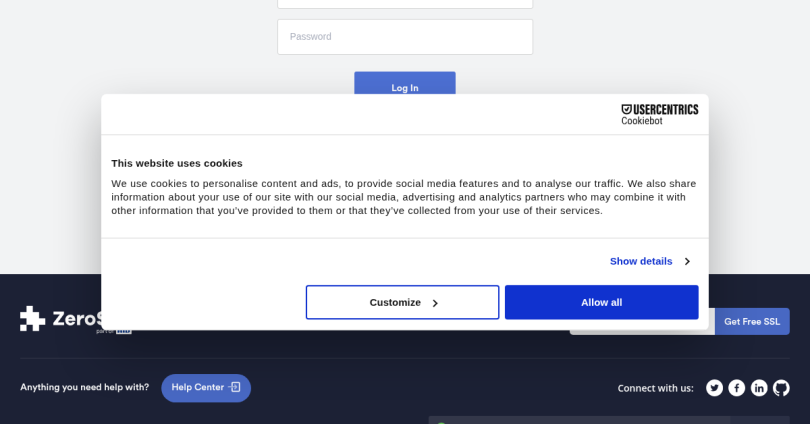Click the input field above Password
This screenshot has height=424, width=810.
(x=405, y=3)
